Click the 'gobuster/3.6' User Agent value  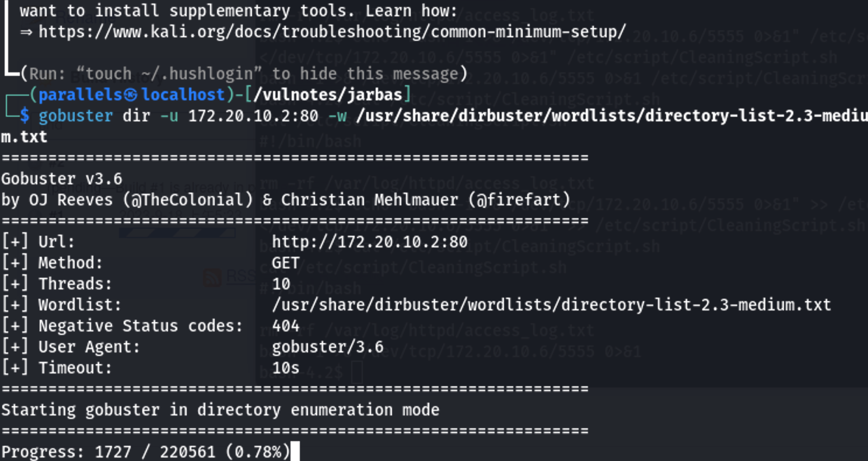pos(328,347)
